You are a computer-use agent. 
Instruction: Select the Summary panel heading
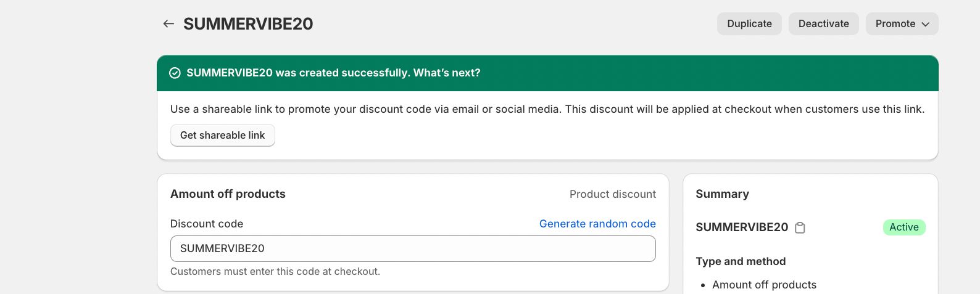tap(722, 194)
